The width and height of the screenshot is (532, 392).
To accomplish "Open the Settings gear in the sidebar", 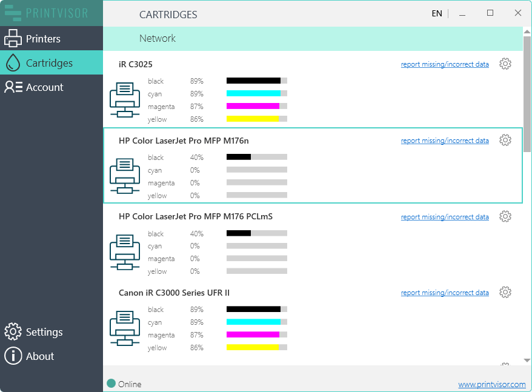I will [x=13, y=332].
